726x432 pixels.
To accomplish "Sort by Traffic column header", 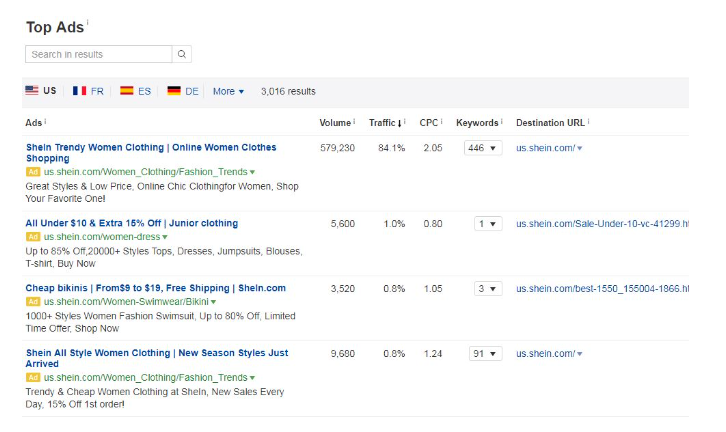I will pos(384,123).
